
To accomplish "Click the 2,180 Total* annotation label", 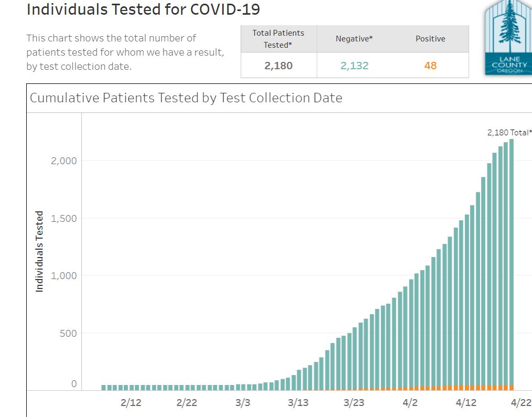I will [x=509, y=133].
